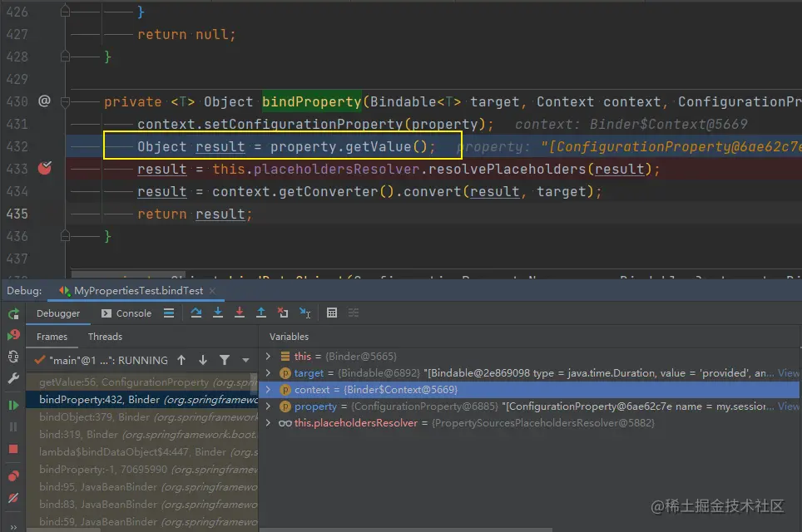Click the frames filter funnel icon
The height and width of the screenshot is (532, 802).
[x=225, y=360]
